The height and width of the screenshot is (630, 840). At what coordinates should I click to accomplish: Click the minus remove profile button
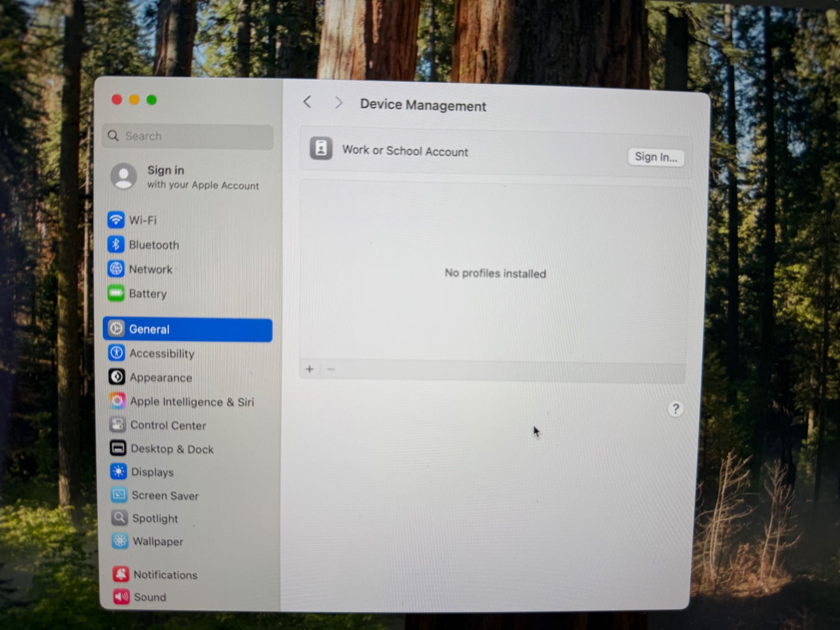click(x=331, y=369)
